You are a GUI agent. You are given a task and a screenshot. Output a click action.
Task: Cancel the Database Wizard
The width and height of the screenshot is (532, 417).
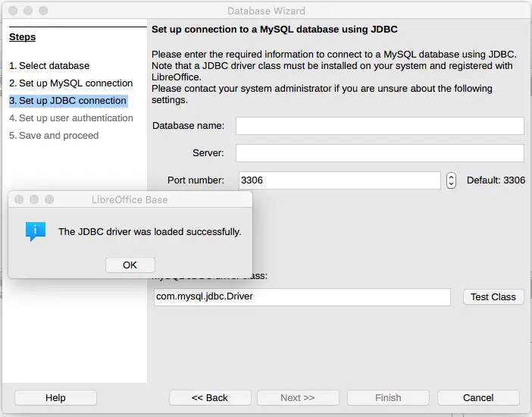click(x=478, y=397)
